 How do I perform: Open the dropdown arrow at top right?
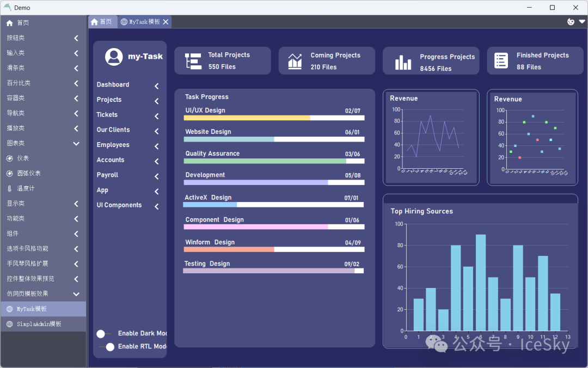point(581,22)
